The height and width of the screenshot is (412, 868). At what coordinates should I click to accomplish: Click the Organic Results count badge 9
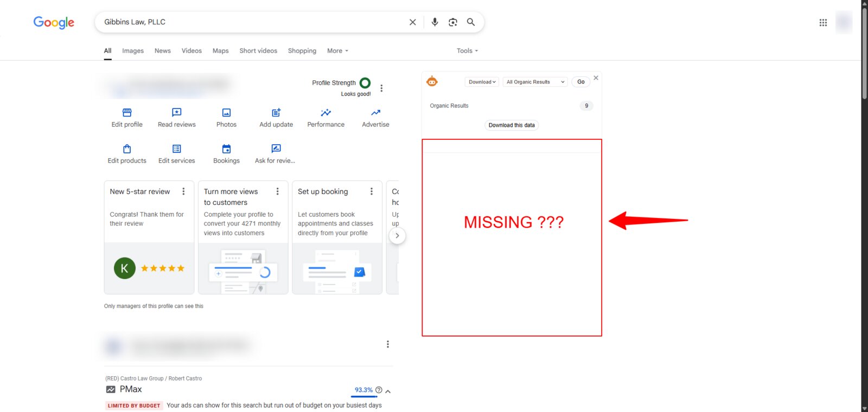tap(586, 106)
